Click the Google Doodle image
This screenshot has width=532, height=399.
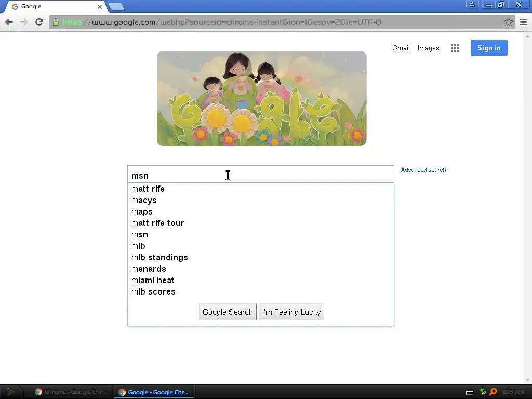[262, 98]
